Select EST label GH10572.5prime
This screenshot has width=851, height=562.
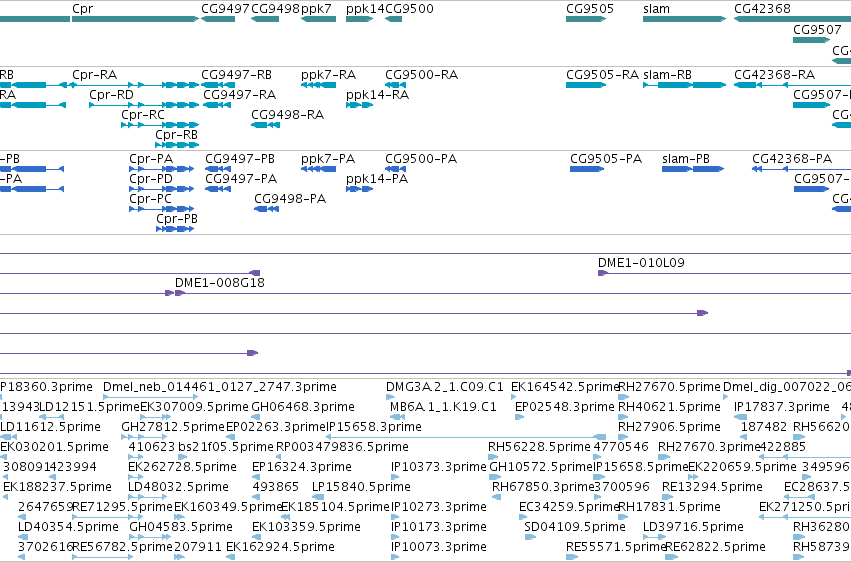pos(542,467)
